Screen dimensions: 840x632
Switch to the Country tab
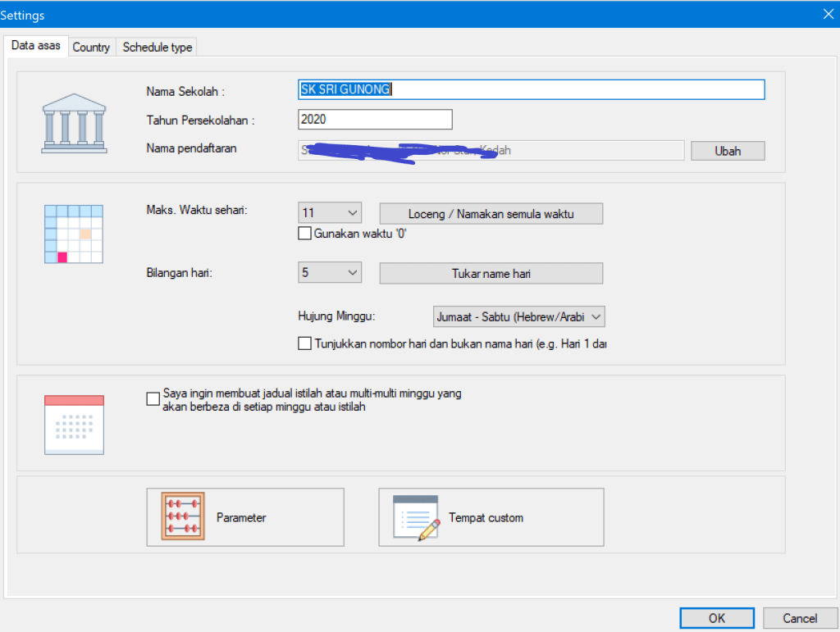pyautogui.click(x=91, y=48)
